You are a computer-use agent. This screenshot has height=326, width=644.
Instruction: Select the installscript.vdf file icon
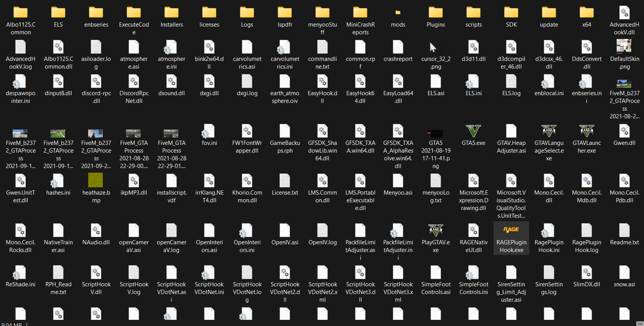172,181
